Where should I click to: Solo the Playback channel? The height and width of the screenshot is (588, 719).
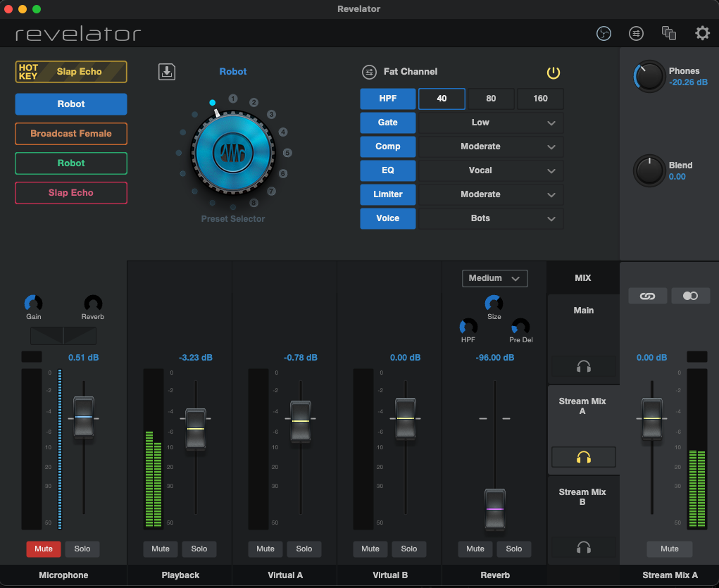[199, 549]
